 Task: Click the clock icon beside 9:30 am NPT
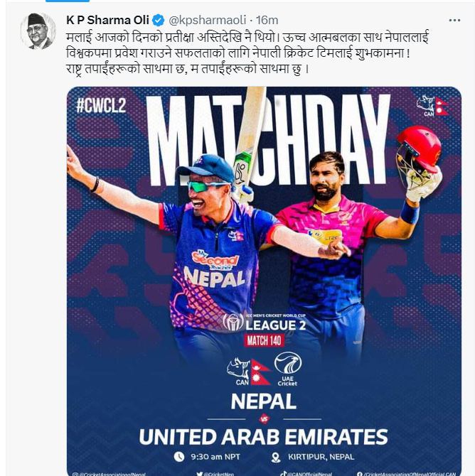point(179,457)
